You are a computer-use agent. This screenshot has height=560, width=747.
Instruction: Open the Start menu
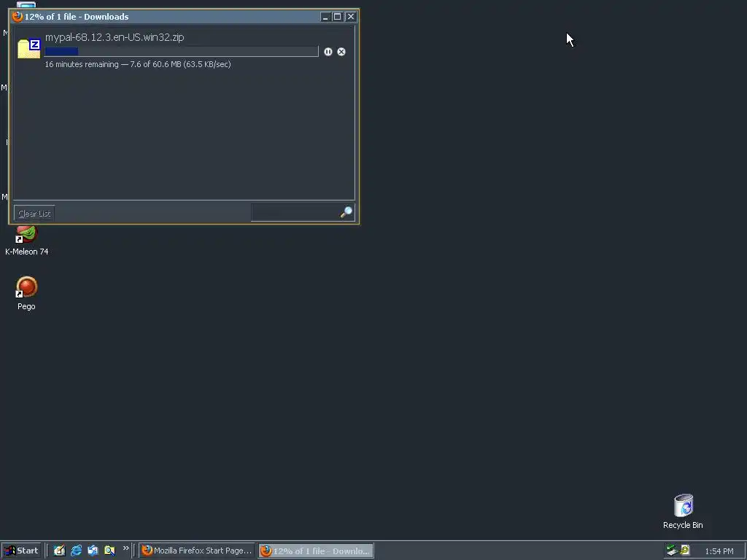pos(21,551)
